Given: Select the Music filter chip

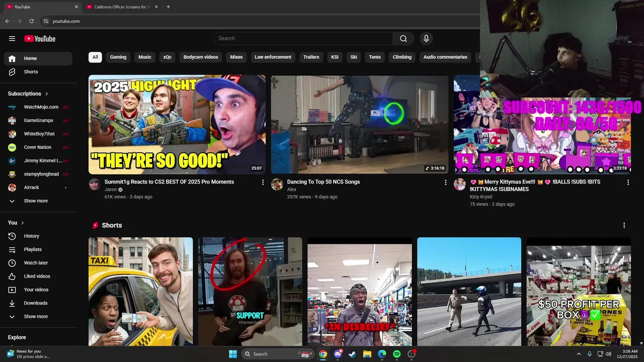Looking at the screenshot, I should 145,57.
